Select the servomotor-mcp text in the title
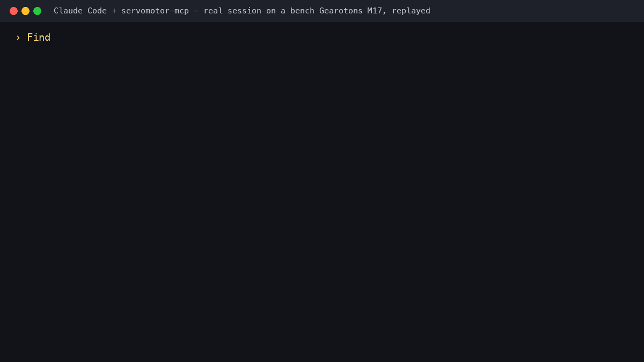Image resolution: width=644 pixels, height=362 pixels. [155, 11]
